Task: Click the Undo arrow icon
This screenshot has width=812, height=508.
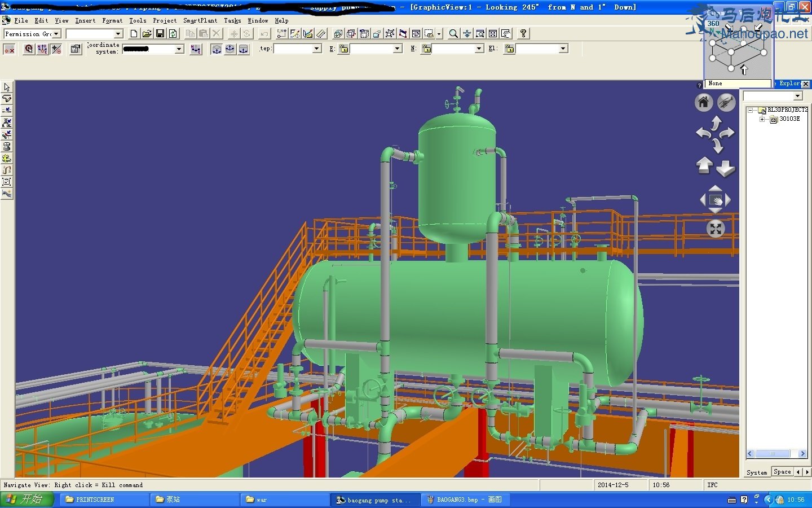Action: pos(264,34)
